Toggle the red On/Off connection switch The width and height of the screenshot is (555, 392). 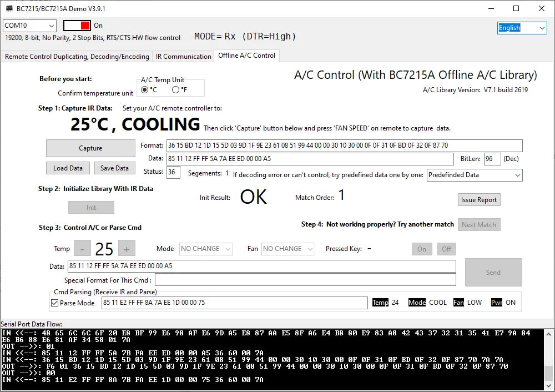pos(77,26)
